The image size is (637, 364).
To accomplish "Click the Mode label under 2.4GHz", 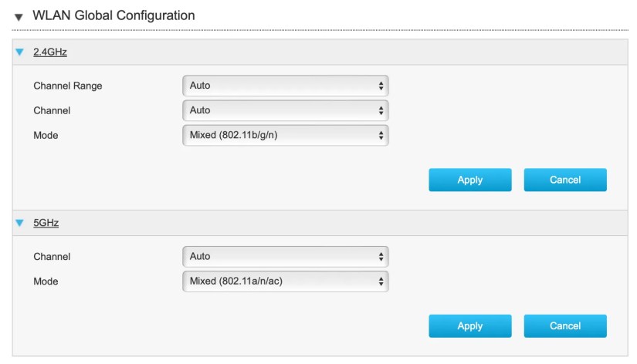I will (x=46, y=135).
